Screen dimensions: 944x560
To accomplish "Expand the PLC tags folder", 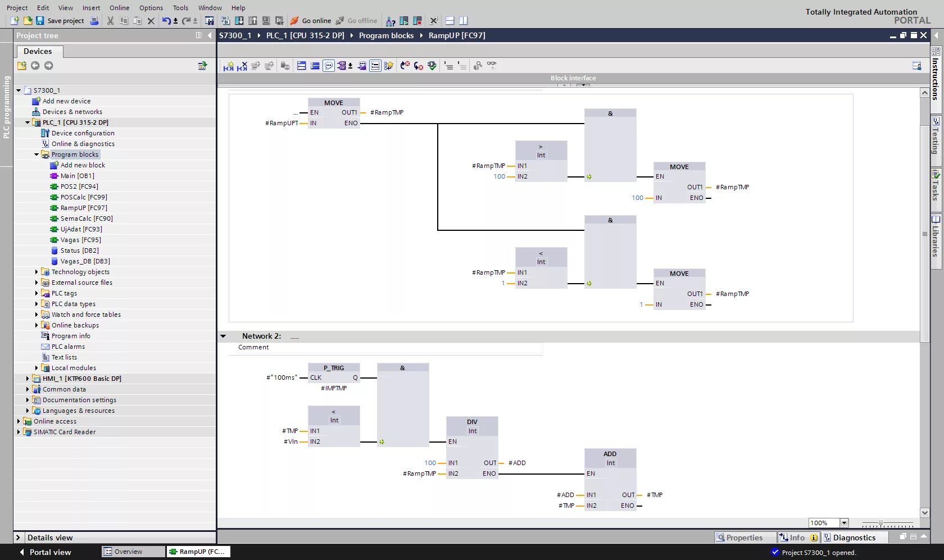I will [x=37, y=293].
